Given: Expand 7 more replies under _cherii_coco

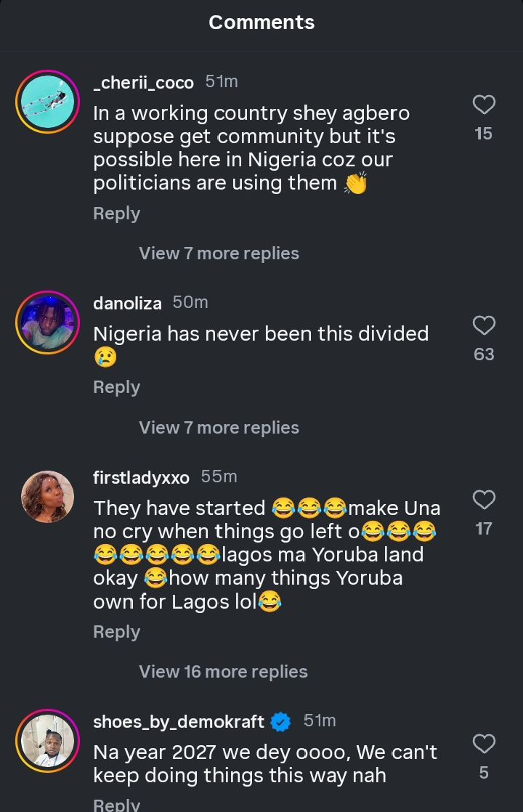Looking at the screenshot, I should coord(219,253).
